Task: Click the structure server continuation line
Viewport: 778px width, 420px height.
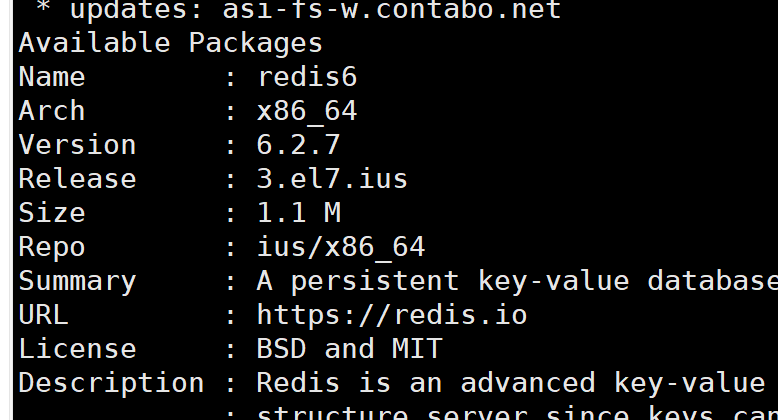Action: point(517,413)
